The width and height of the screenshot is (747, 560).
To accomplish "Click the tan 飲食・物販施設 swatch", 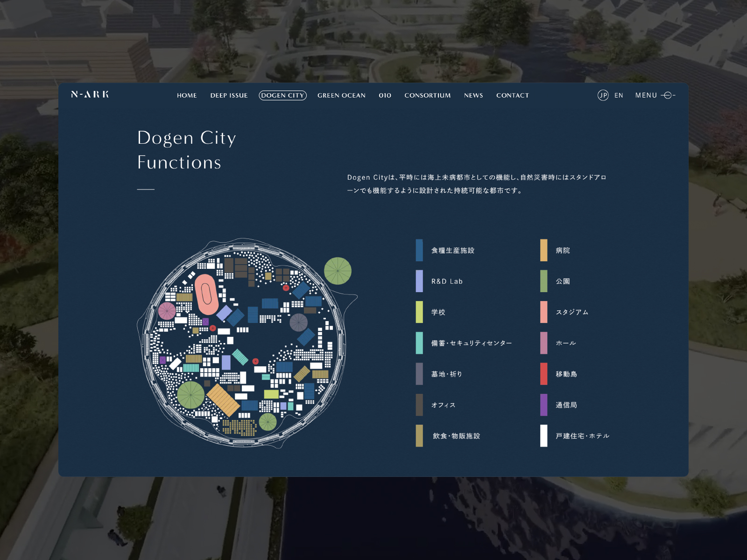I will point(419,435).
